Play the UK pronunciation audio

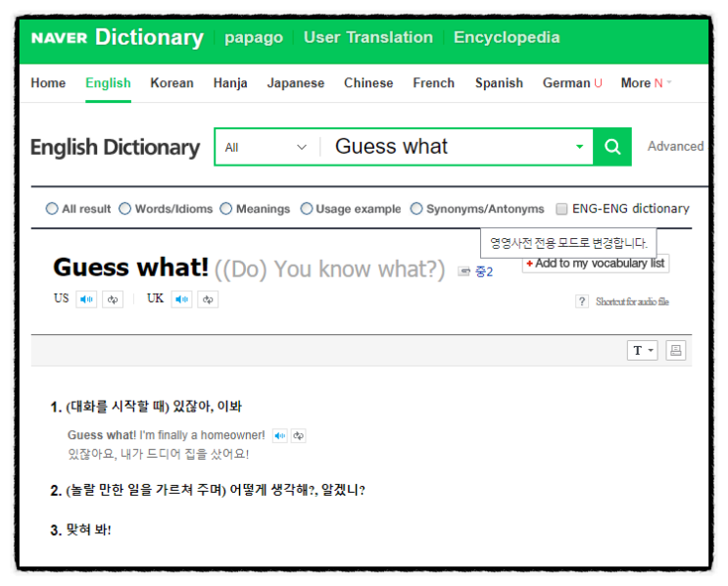click(181, 300)
